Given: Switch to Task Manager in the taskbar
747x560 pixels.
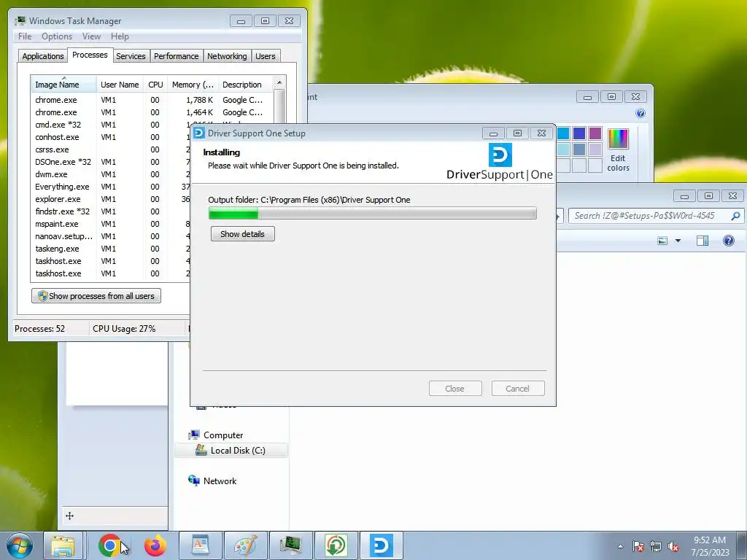Looking at the screenshot, I should pos(291,545).
